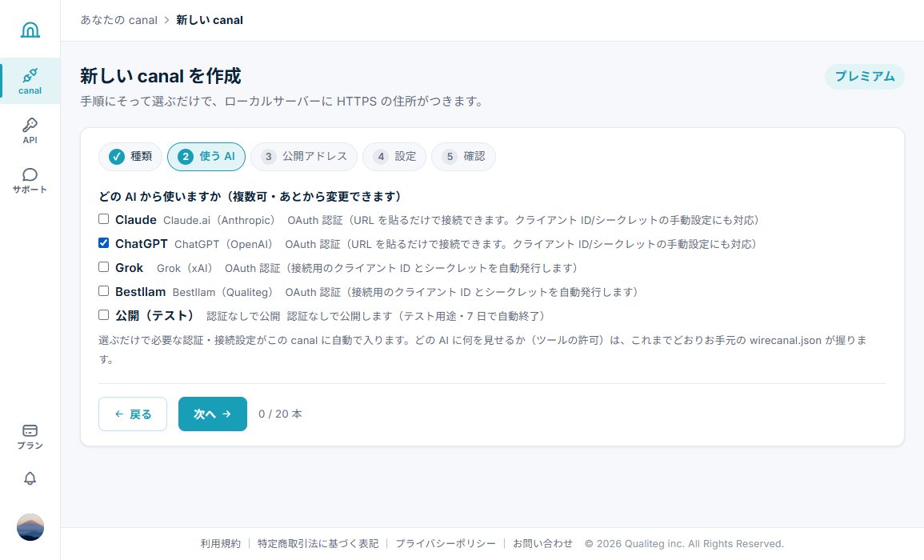Open あなたの canal breadcrumb link
This screenshot has height=560, width=924.
[x=119, y=20]
